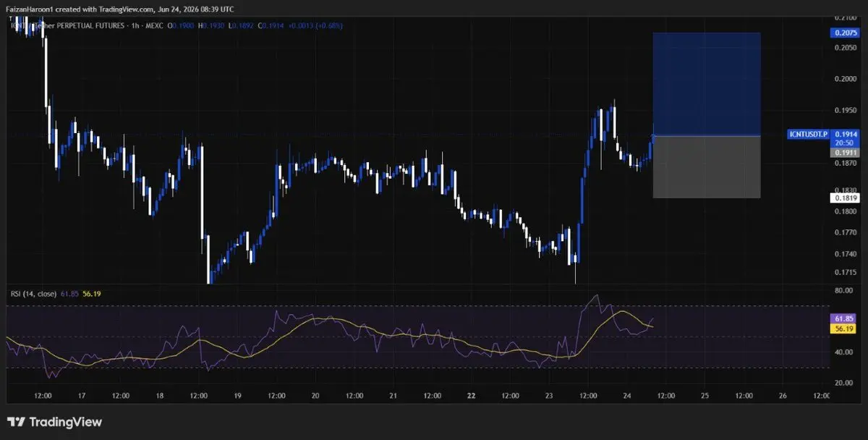The image size is (868, 440).
Task: Click the 0.1914 current price label on scale
Action: 845,134
